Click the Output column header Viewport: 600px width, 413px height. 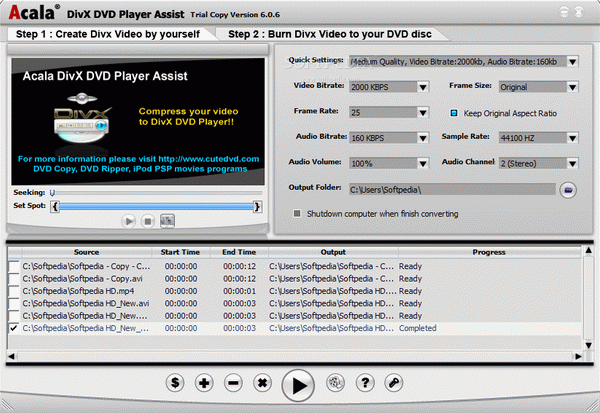(333, 252)
